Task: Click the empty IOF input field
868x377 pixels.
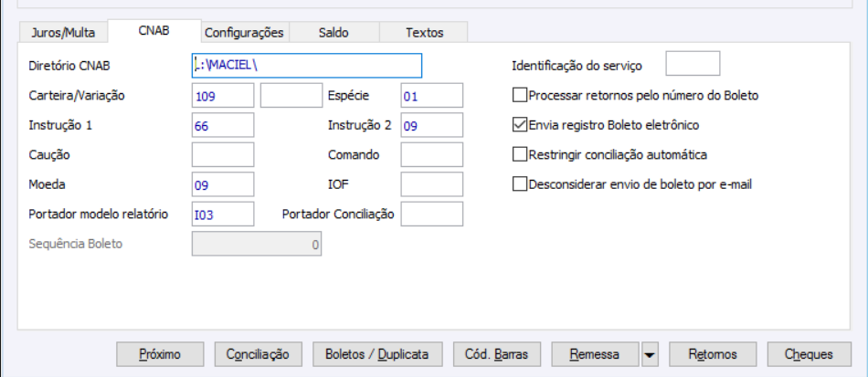Action: [432, 184]
